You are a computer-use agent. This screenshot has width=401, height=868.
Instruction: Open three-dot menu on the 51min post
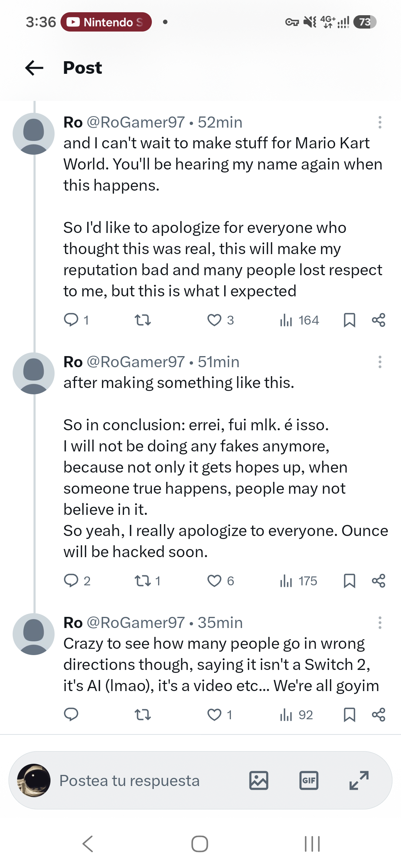380,362
